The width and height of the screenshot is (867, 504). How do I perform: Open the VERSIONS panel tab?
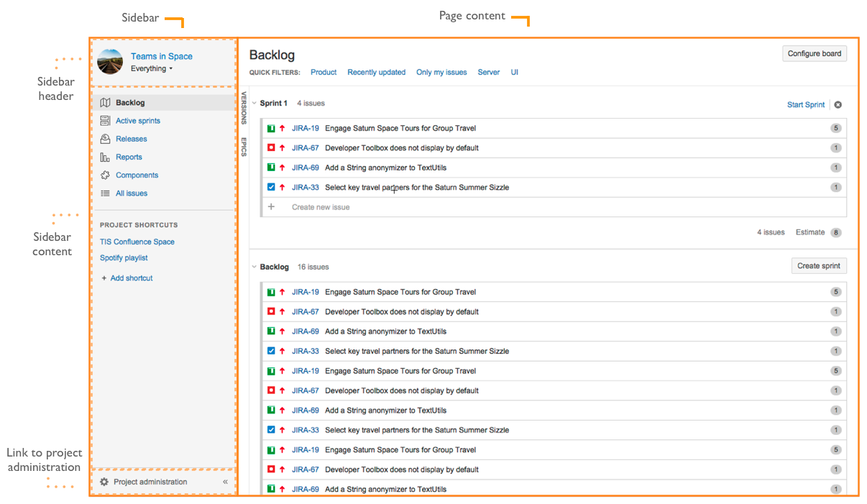[244, 108]
